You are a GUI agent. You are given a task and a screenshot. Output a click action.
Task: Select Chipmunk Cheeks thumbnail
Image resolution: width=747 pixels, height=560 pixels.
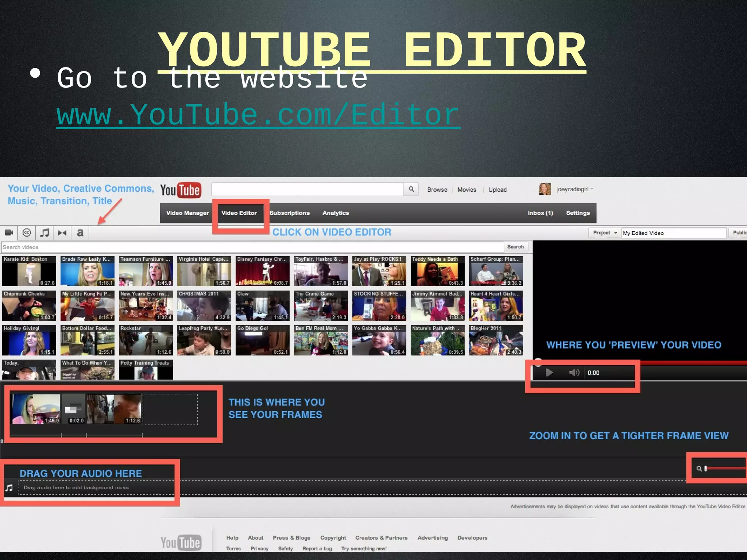29,306
